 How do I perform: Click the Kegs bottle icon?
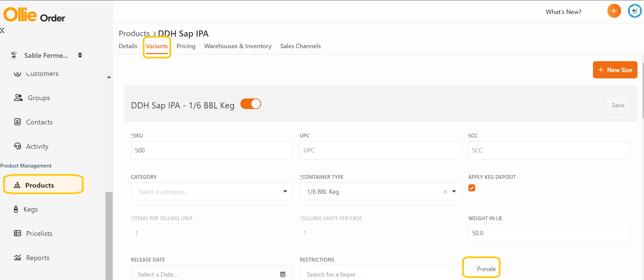tap(16, 209)
